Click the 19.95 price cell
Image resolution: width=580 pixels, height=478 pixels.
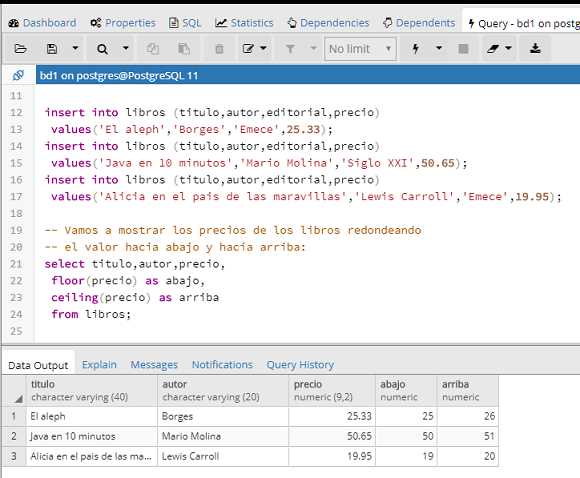(x=332, y=456)
